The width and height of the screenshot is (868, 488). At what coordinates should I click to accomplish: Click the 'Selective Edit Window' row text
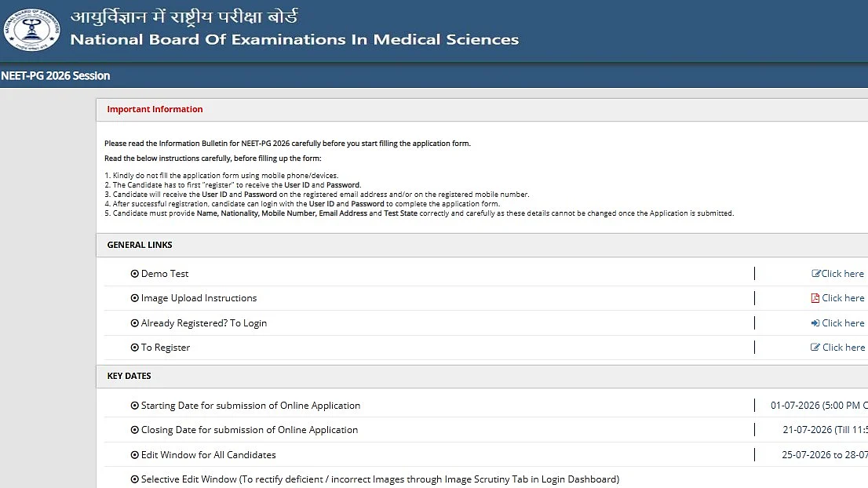pyautogui.click(x=381, y=479)
